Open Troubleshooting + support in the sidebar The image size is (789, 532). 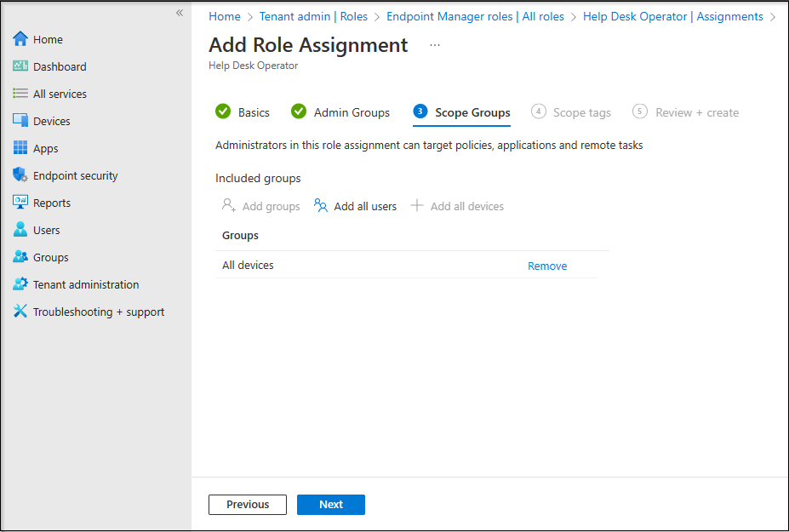(99, 312)
